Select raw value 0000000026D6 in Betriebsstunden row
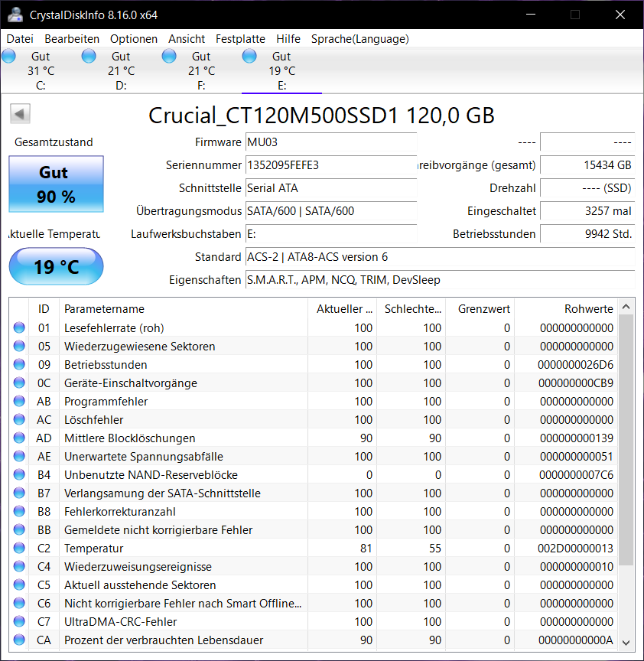The image size is (644, 661). click(575, 365)
